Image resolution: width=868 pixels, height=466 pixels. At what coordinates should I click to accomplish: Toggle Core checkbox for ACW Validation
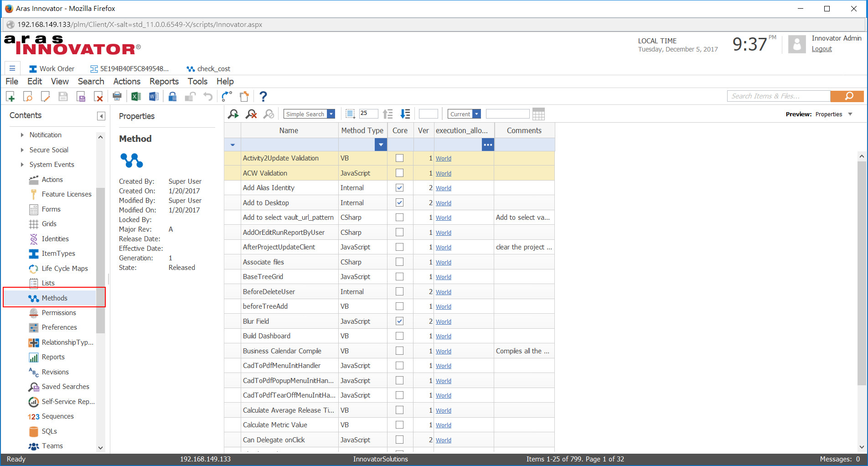399,173
